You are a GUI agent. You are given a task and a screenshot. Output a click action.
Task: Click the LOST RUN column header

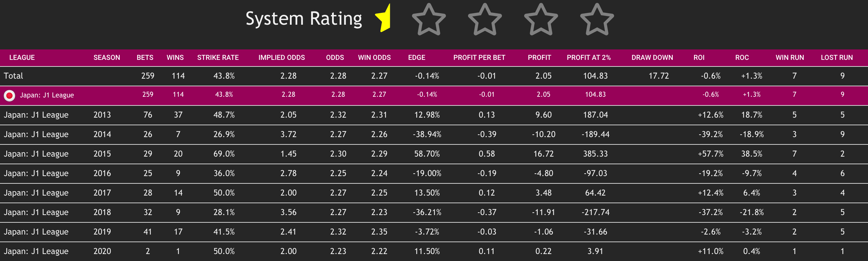(837, 58)
